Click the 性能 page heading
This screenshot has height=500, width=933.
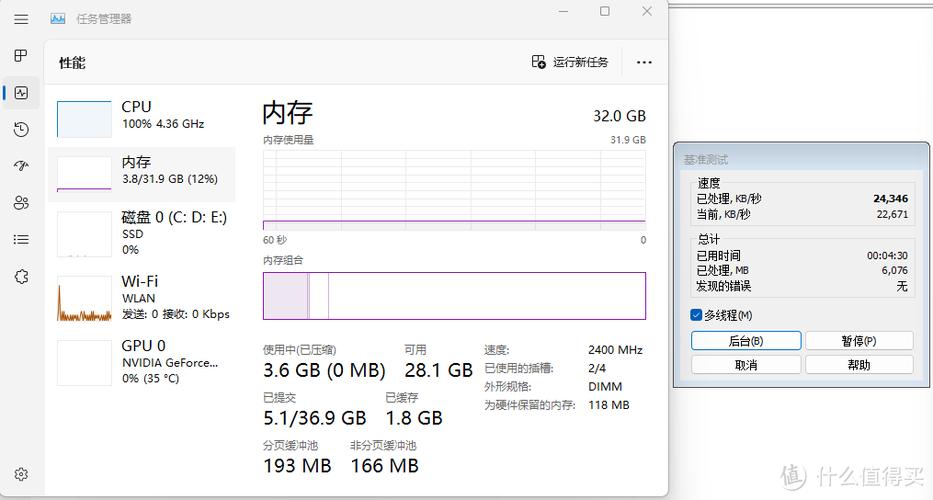click(x=72, y=62)
